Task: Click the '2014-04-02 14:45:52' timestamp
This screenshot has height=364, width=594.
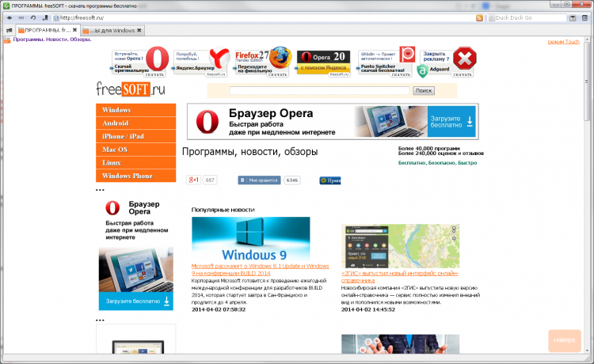Action: 368,309
